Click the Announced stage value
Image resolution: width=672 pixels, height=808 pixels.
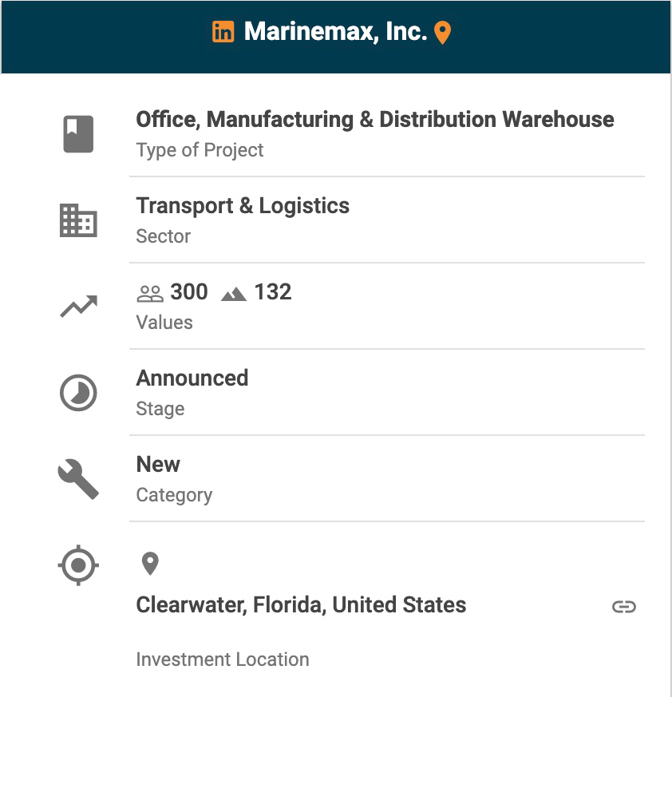192,378
